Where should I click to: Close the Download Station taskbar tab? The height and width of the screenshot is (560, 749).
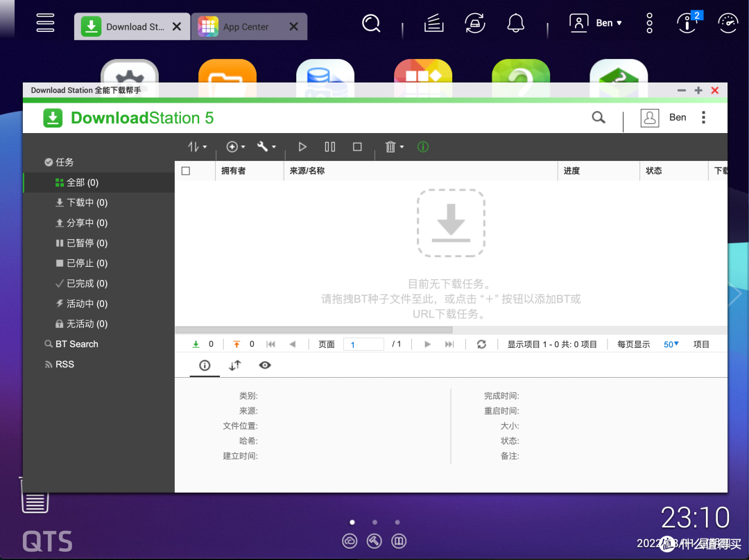(x=177, y=27)
